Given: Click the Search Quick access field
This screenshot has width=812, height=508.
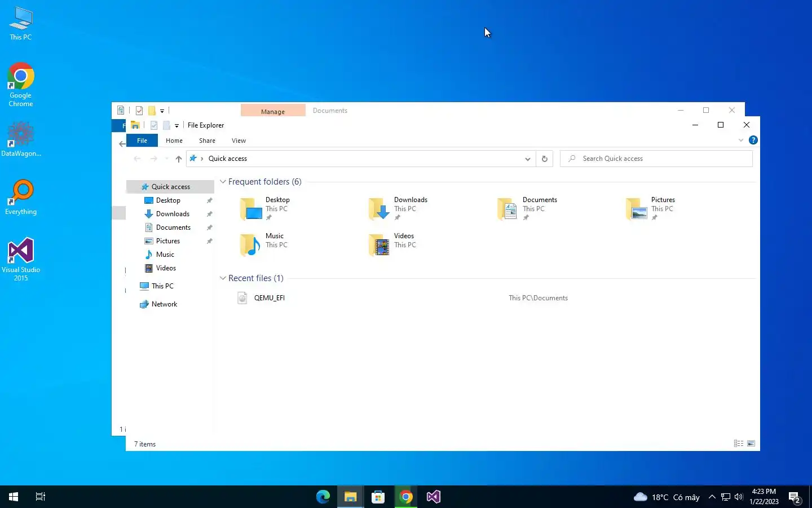Looking at the screenshot, I should point(656,159).
